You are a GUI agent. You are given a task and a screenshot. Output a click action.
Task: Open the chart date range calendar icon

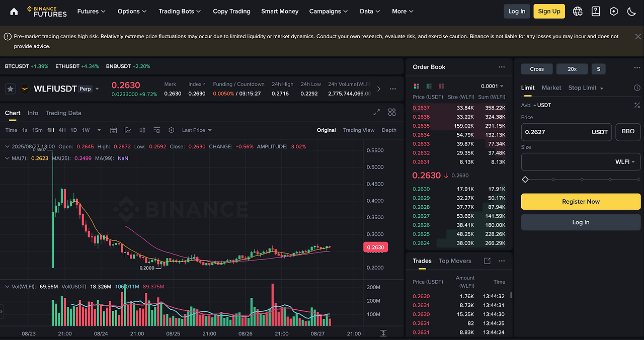click(114, 130)
